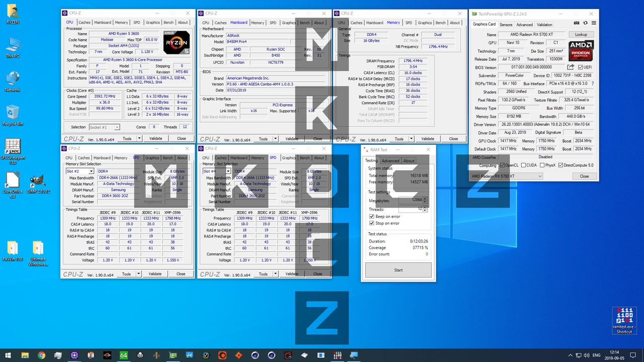
Task: Uncheck Beep on error in RAM Test
Action: coord(372,216)
